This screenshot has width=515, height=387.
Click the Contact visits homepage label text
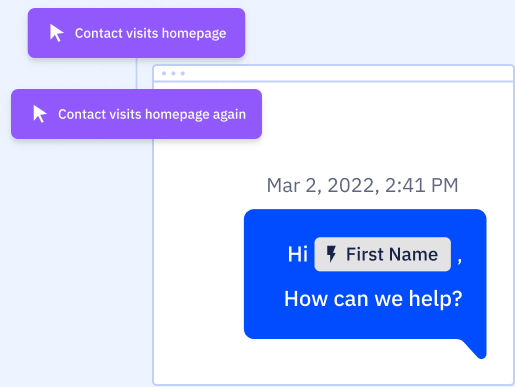(150, 34)
